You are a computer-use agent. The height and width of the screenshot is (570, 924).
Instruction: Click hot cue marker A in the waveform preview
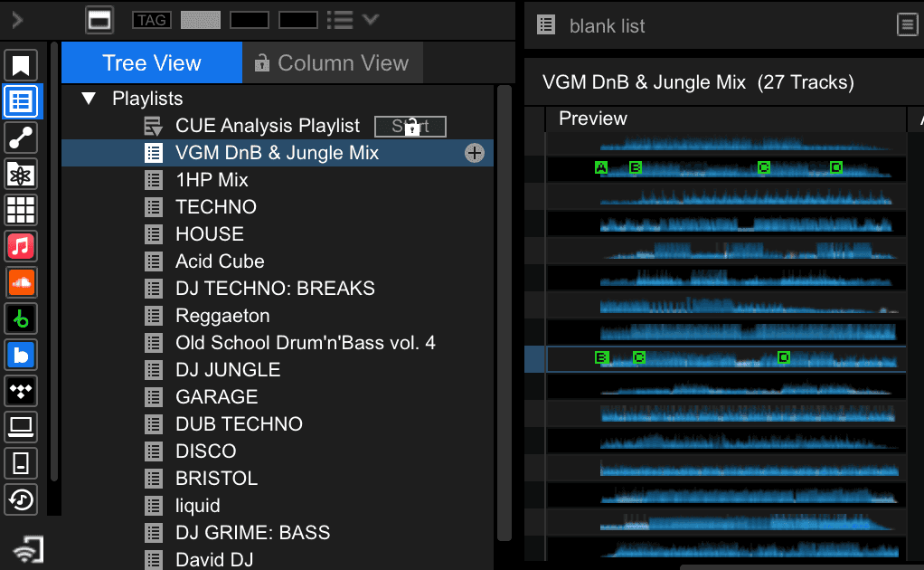pos(601,167)
